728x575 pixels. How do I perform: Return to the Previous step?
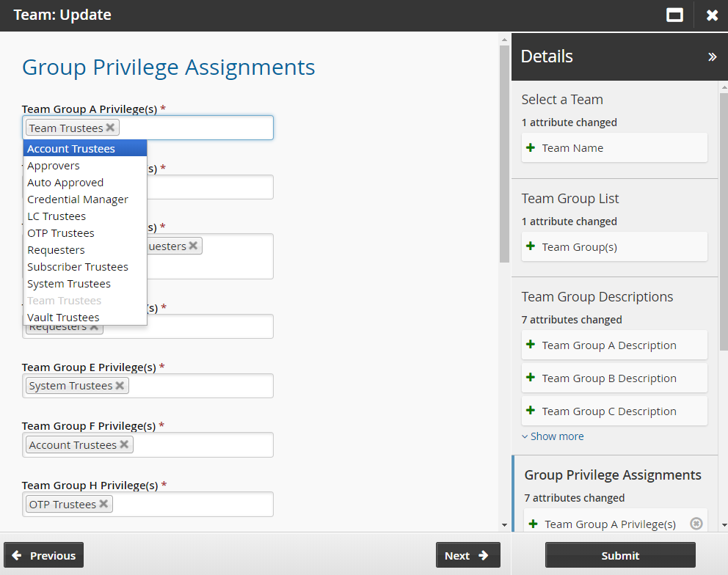[x=44, y=555]
